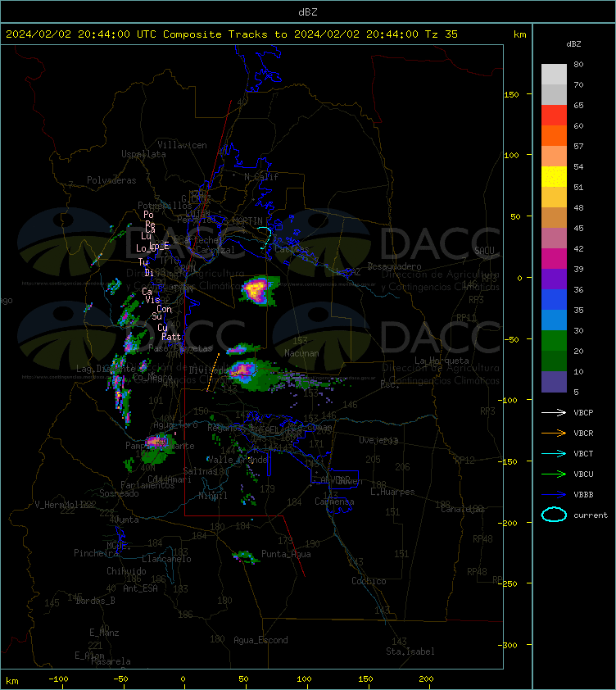Click the 'Tz 35' value in header
Screen dimensions: 616x690
tap(442, 34)
